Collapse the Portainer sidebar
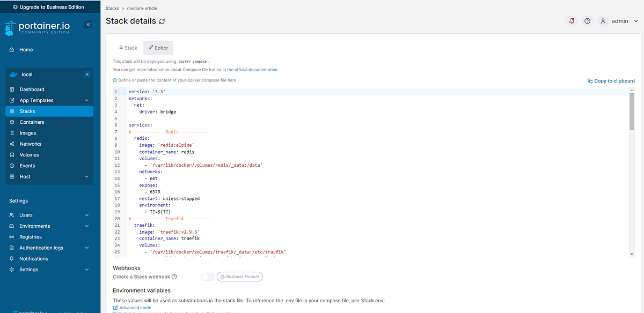 point(88,24)
